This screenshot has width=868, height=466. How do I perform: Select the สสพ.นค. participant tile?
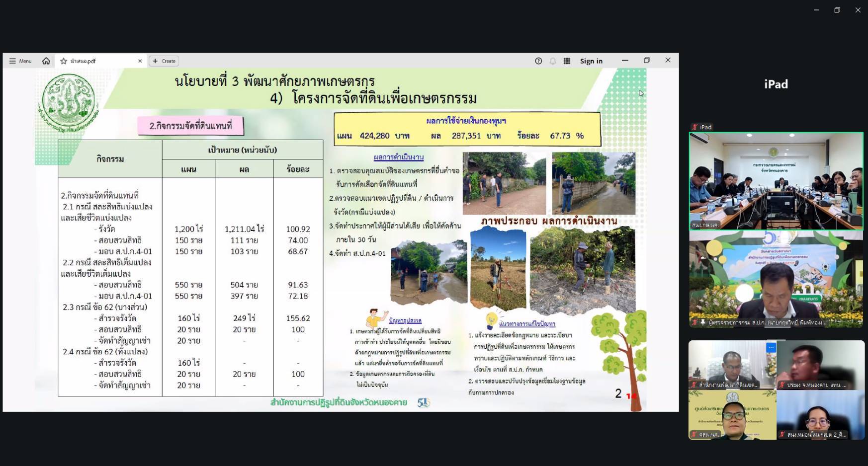click(732, 415)
